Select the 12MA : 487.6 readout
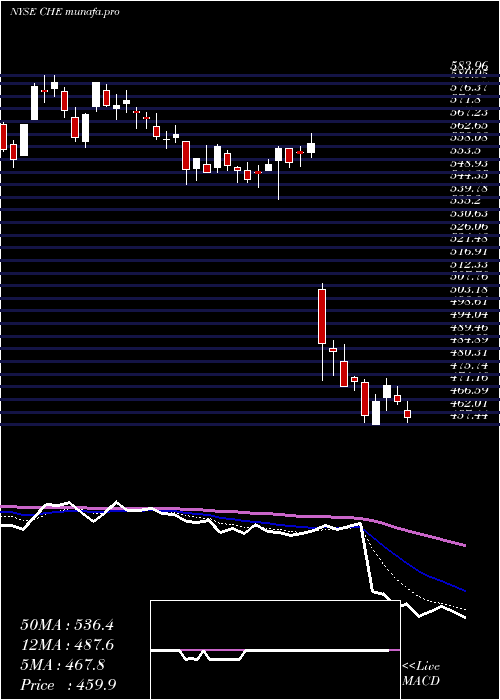This screenshot has width=500, height=700. tap(67, 645)
